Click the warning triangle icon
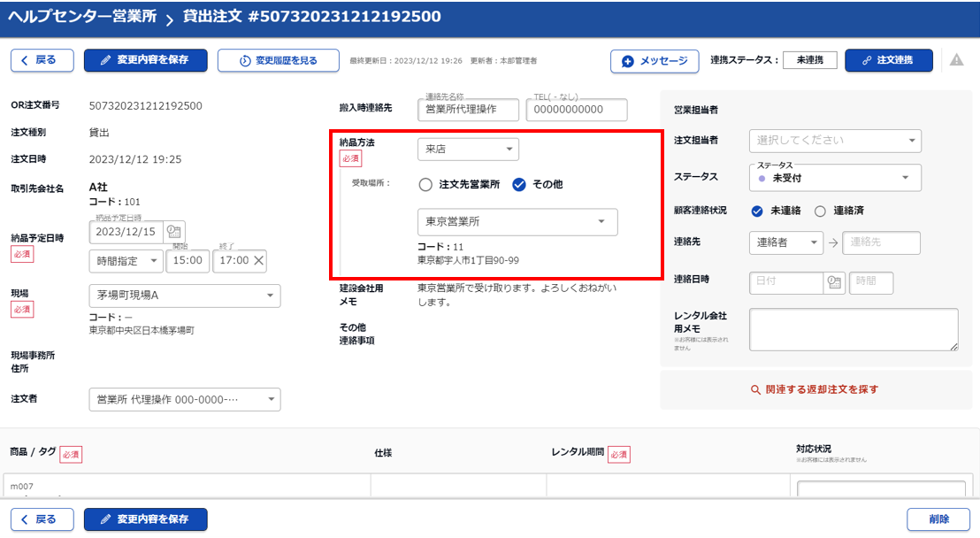The image size is (980, 538). [x=956, y=60]
